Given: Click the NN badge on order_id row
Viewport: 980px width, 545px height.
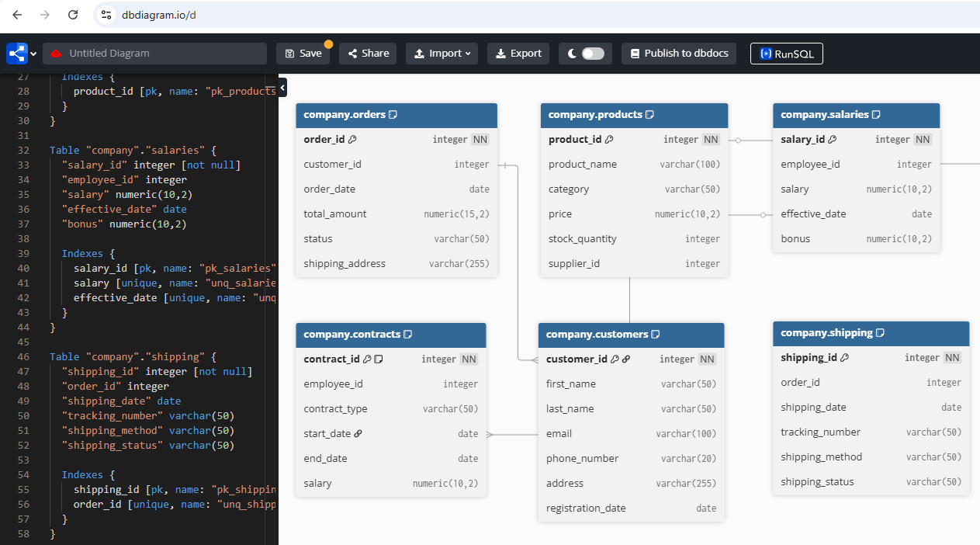Looking at the screenshot, I should pos(480,140).
